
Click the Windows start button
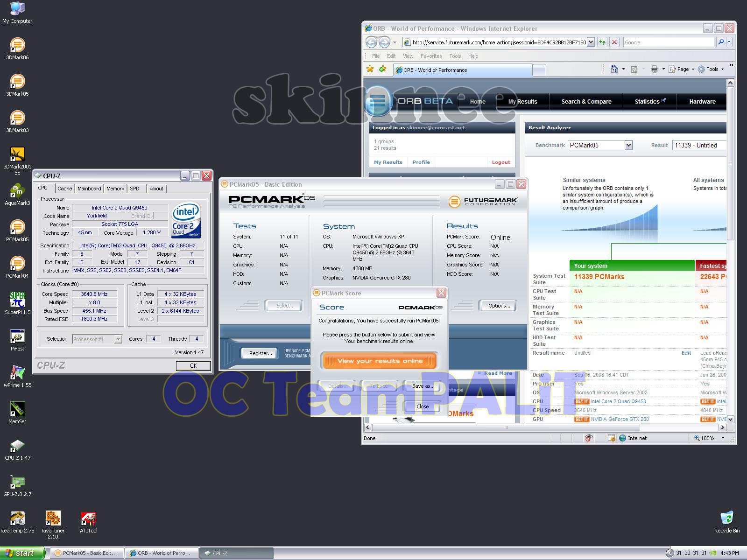[22, 553]
